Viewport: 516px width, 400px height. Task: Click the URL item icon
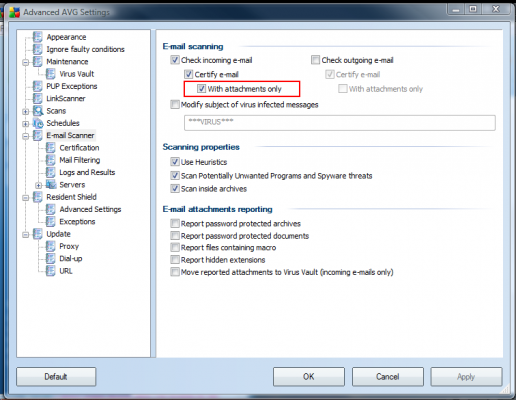(51, 271)
